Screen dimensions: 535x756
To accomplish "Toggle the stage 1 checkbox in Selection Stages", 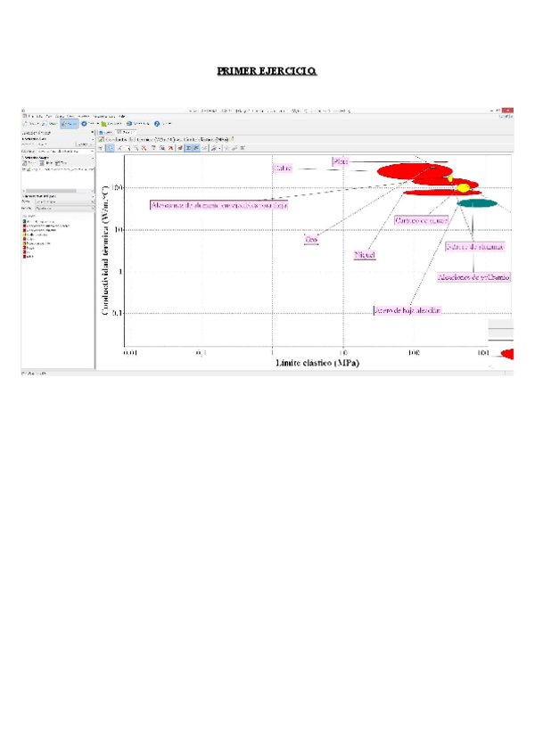I will click(x=24, y=169).
